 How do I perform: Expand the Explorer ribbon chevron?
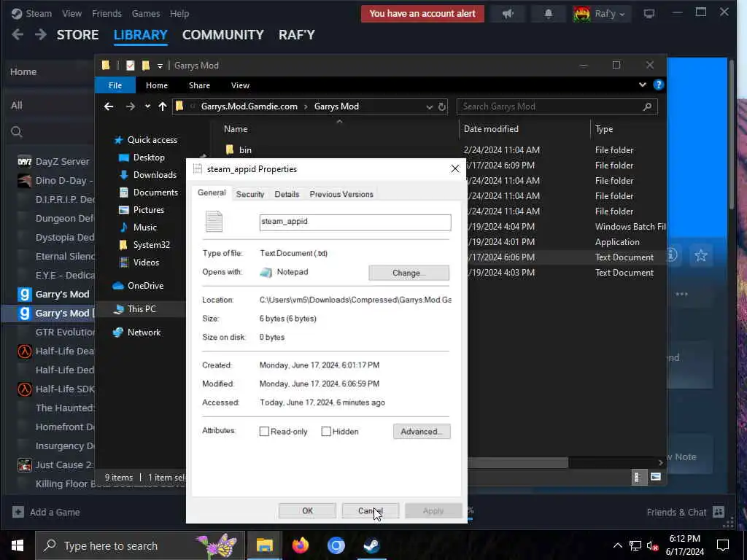tap(642, 85)
